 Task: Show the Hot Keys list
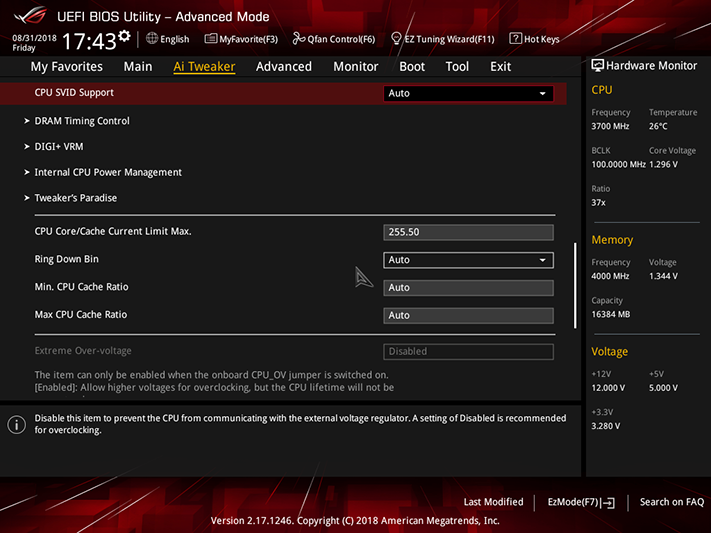click(x=535, y=39)
